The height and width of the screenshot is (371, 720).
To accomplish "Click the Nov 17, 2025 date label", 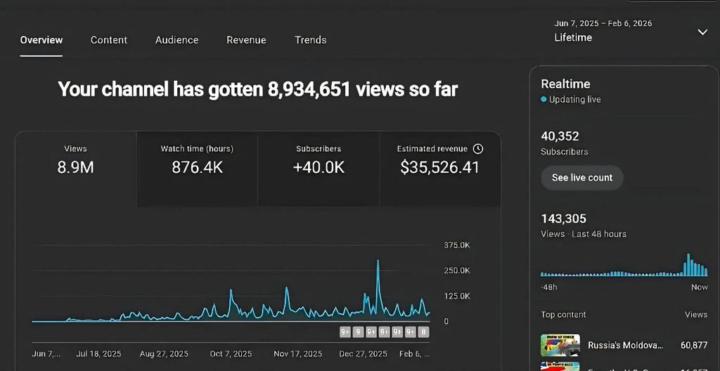I will point(298,354).
